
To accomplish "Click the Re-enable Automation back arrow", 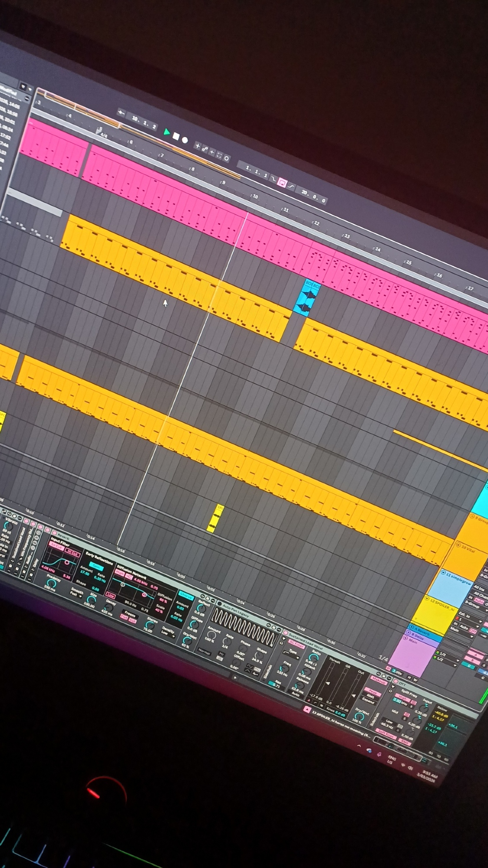I will pyautogui.click(x=212, y=152).
